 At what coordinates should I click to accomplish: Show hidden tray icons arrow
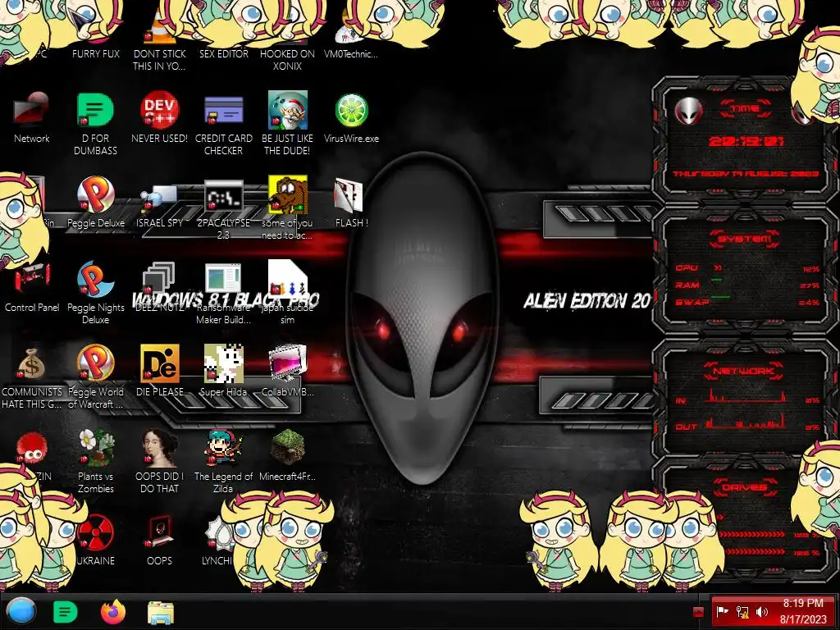[x=698, y=612]
